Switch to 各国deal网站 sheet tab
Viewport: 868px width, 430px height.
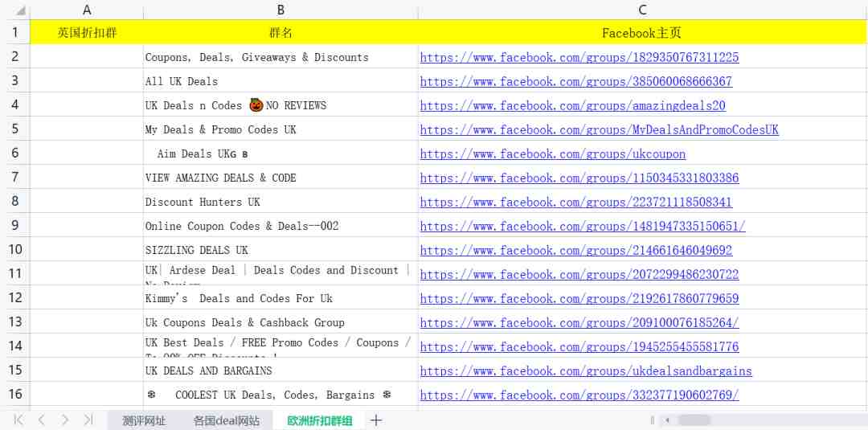(226, 420)
